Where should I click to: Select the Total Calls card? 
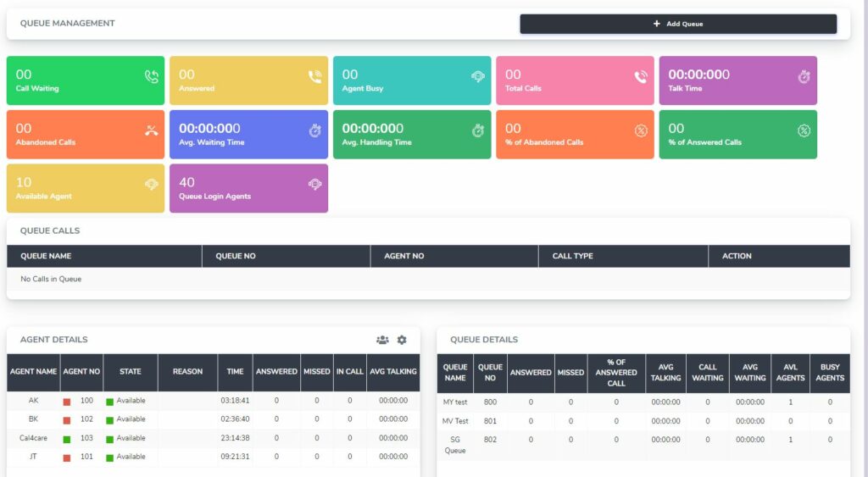point(575,80)
